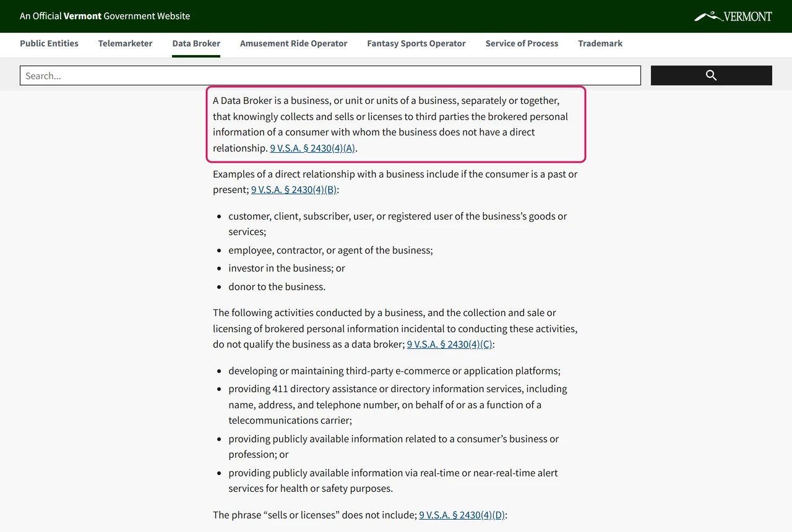The width and height of the screenshot is (792, 532).
Task: Click "An Official Vermont Government Website" text
Action: coord(105,16)
